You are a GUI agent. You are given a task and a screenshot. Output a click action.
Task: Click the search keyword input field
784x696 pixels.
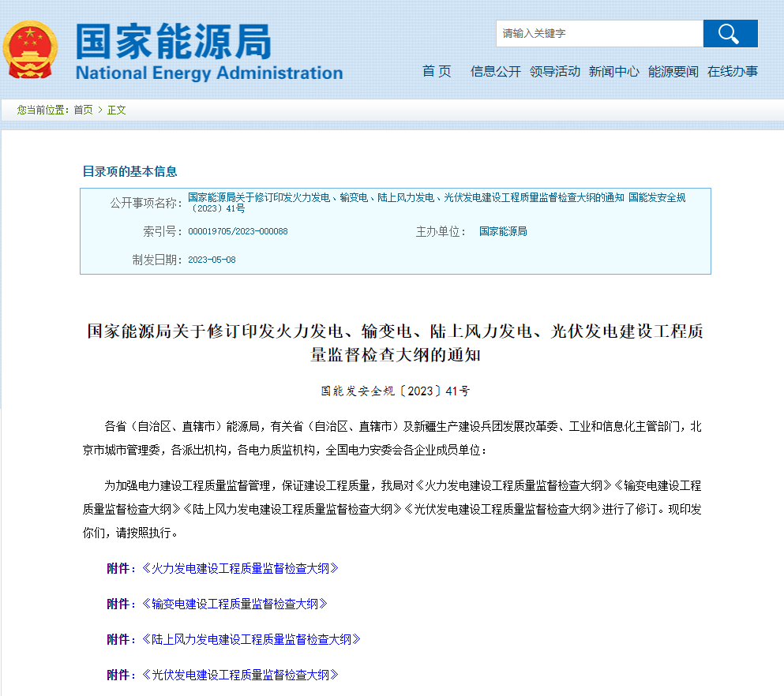(x=599, y=34)
